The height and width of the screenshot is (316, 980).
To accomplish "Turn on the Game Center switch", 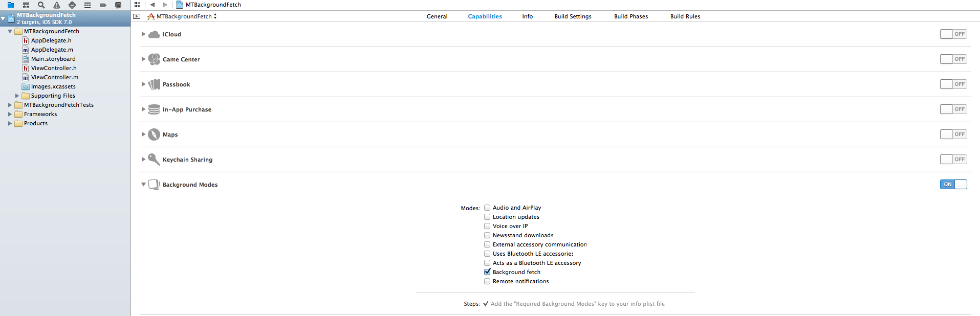I will tap(953, 59).
